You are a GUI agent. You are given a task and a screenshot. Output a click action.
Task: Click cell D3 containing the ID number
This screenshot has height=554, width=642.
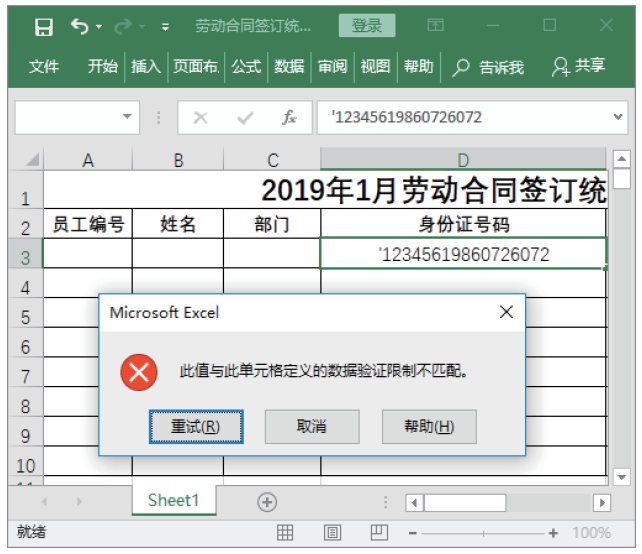(463, 253)
